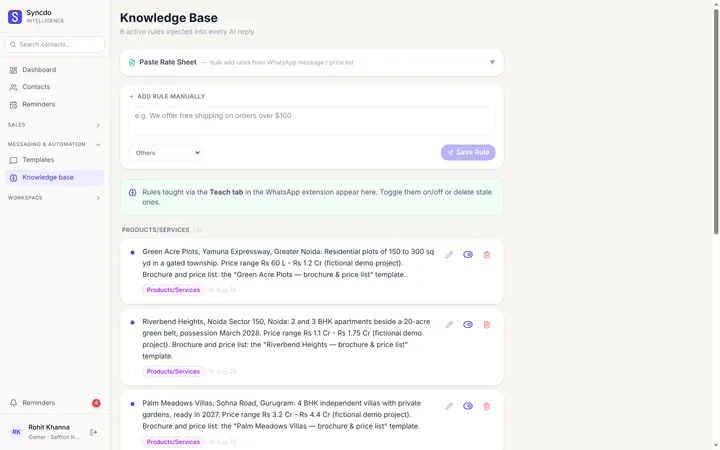Toggle the Riverbend Heights rule
The height and width of the screenshot is (450, 720).
(467, 325)
